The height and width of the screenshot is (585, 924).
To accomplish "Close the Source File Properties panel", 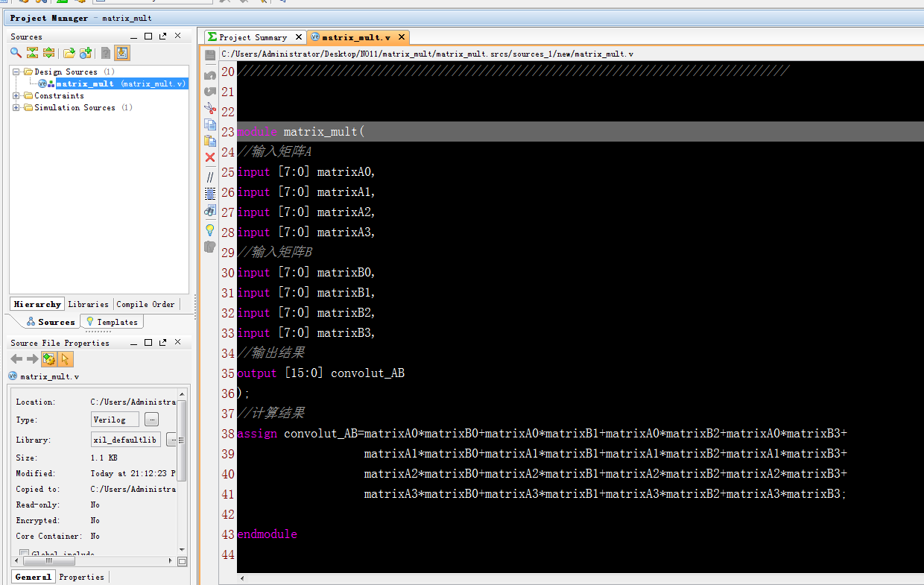I will (x=177, y=342).
